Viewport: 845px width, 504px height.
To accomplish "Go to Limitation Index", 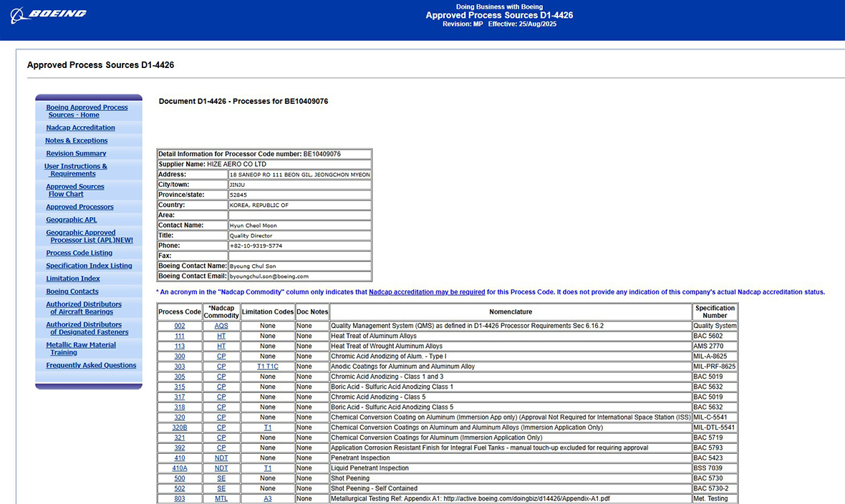I will [x=73, y=278].
